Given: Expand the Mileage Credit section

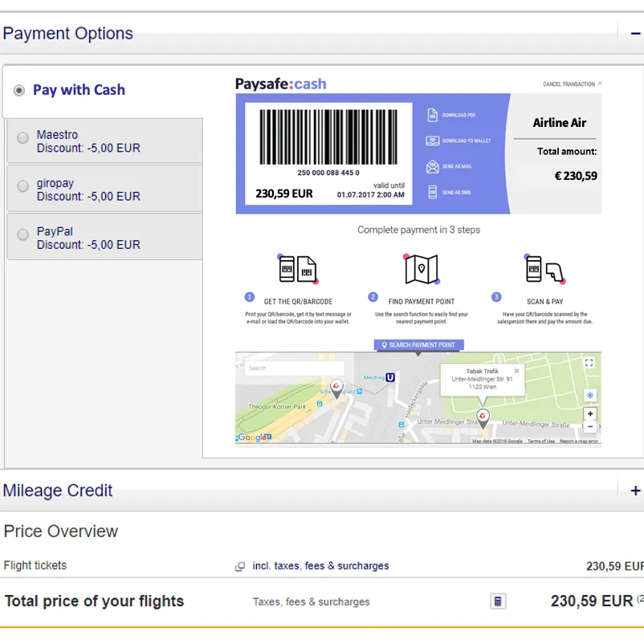Looking at the screenshot, I should [x=634, y=489].
